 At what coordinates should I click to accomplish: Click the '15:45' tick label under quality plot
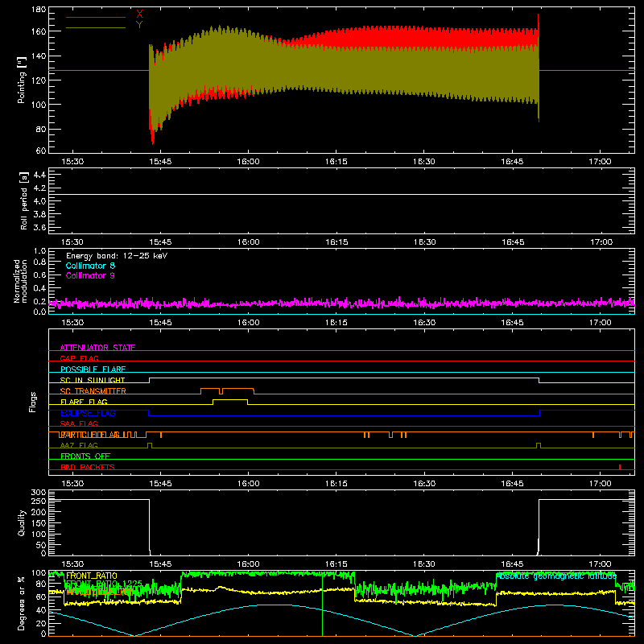point(160,564)
